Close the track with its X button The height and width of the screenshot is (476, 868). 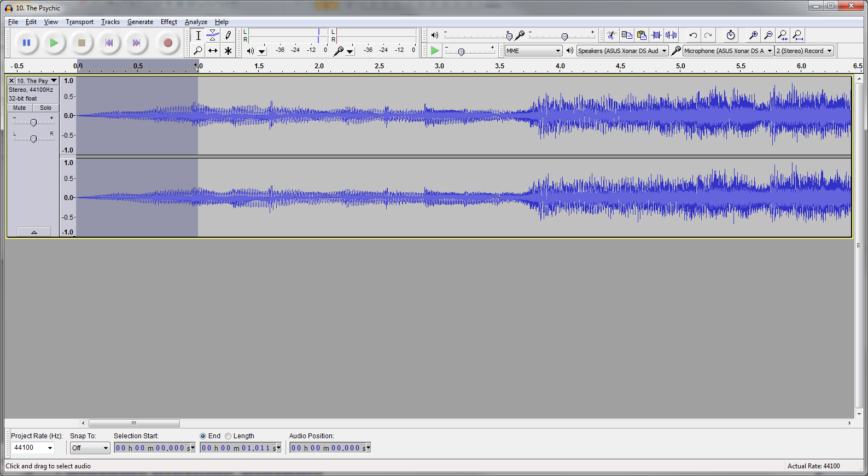11,81
